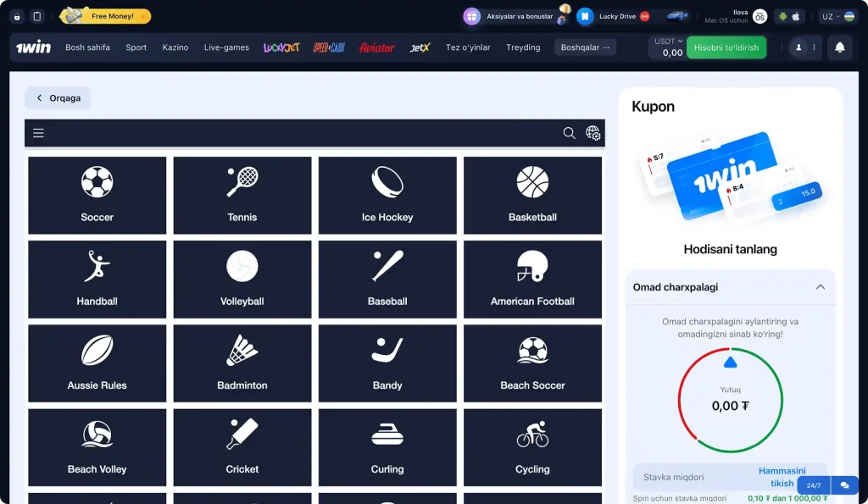This screenshot has height=504, width=868.
Task: Click the '0,10 ₮ dan 1 000,00 ₮' text
Action: (787, 498)
